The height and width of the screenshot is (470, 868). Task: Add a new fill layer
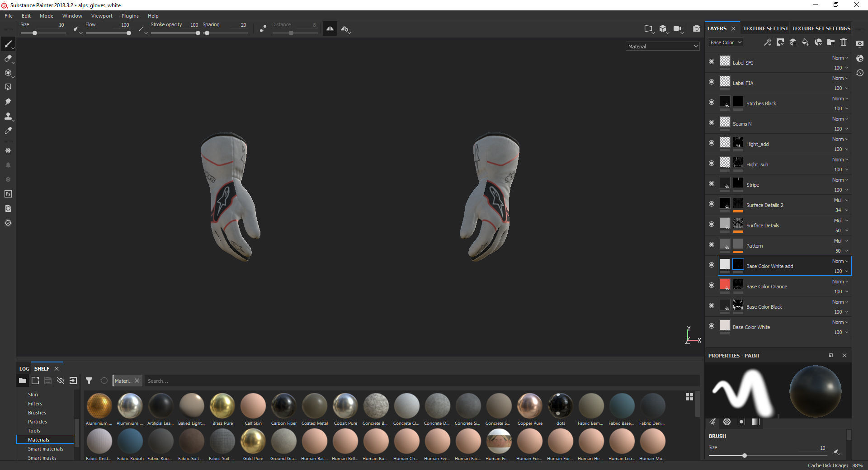tap(806, 42)
